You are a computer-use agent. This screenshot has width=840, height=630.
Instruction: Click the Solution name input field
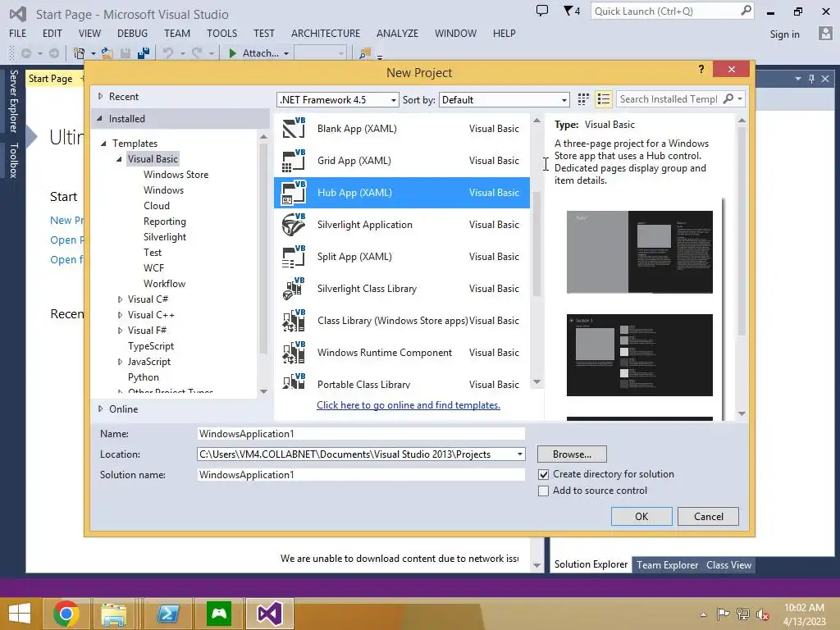coord(361,475)
